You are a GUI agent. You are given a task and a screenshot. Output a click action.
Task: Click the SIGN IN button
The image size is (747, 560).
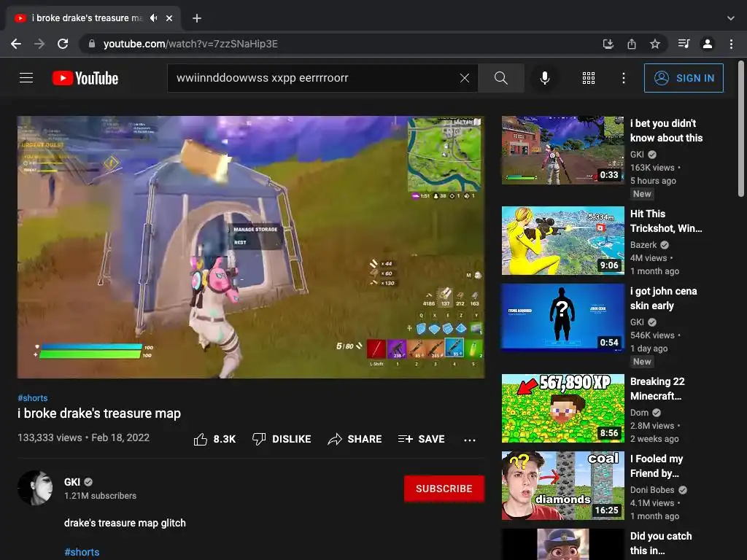coord(684,78)
